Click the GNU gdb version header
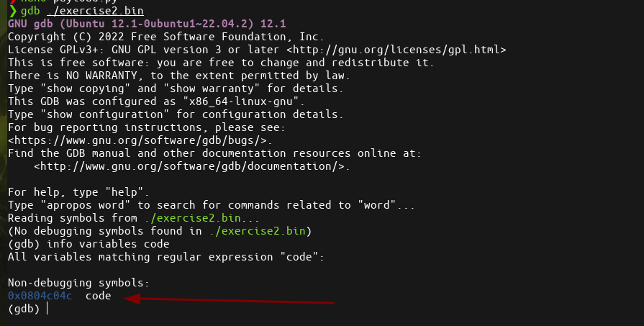The height and width of the screenshot is (326, 644). [x=147, y=24]
